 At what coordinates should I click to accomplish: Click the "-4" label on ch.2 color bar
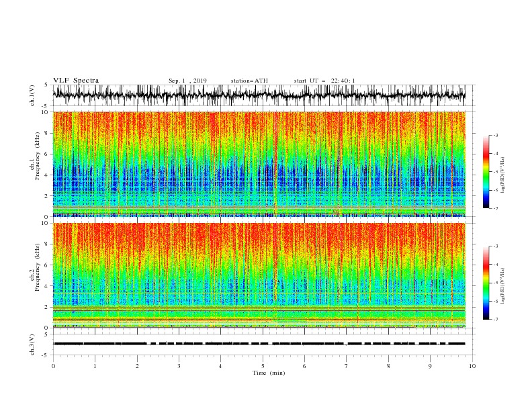pyautogui.click(x=495, y=265)
